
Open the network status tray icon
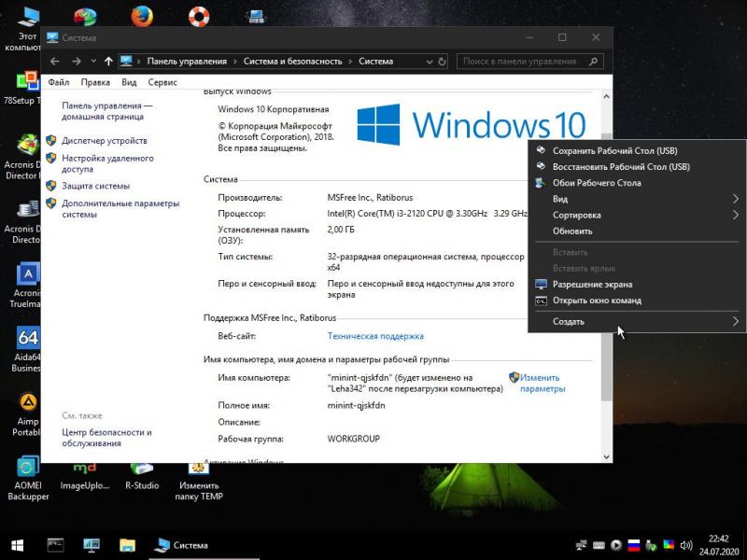[582, 545]
